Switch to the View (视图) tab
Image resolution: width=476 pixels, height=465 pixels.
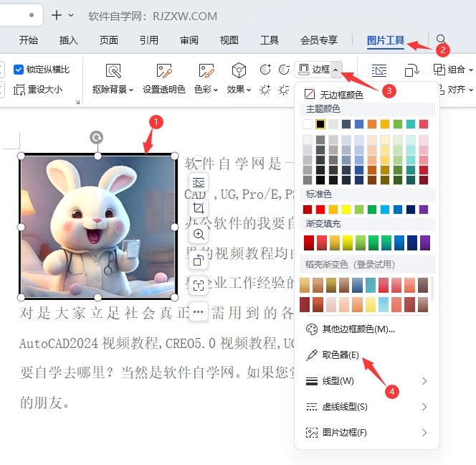229,40
